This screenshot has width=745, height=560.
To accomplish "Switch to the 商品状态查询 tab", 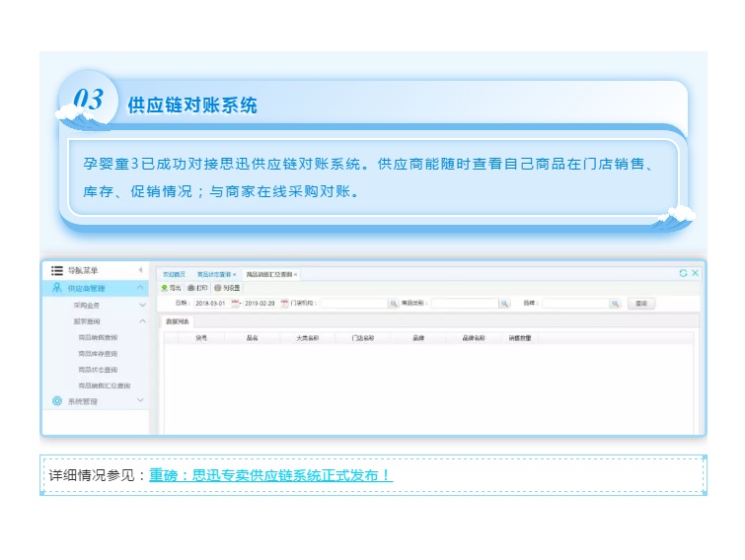I will pyautogui.click(x=213, y=273).
